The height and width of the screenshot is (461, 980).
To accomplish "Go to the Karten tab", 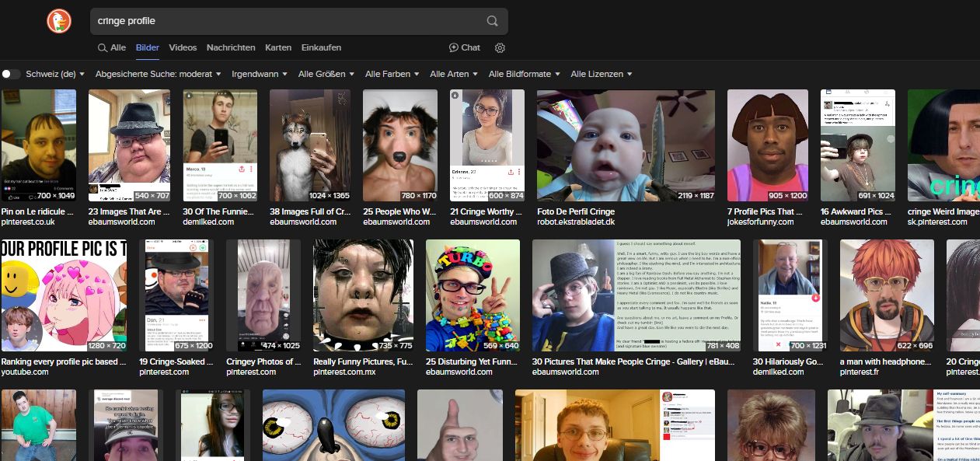I will [278, 47].
